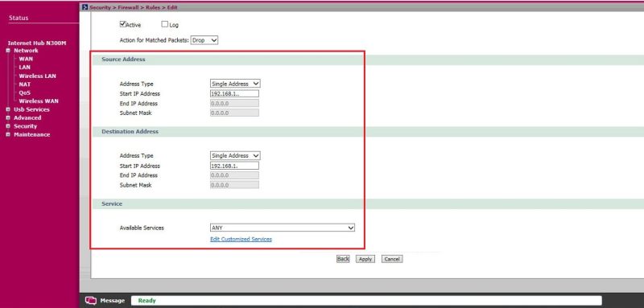
Task: Open the NAT settings page
Action: point(25,84)
